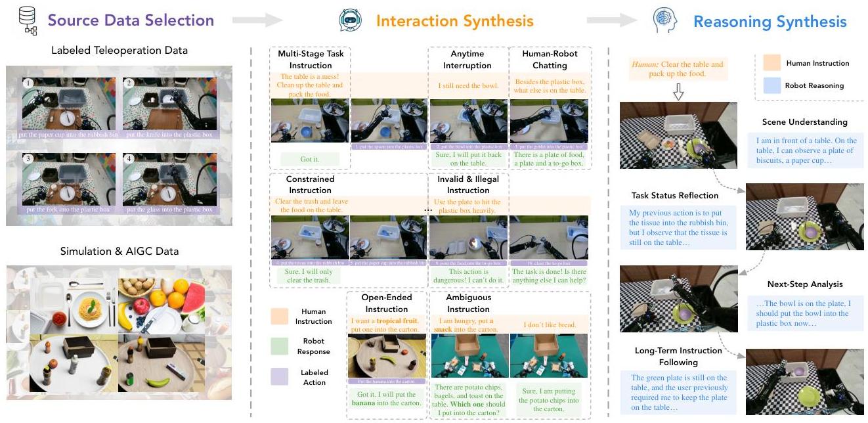The height and width of the screenshot is (423, 868).
Task: Click 'My previous action is to put' reasoning
Action: [678, 228]
